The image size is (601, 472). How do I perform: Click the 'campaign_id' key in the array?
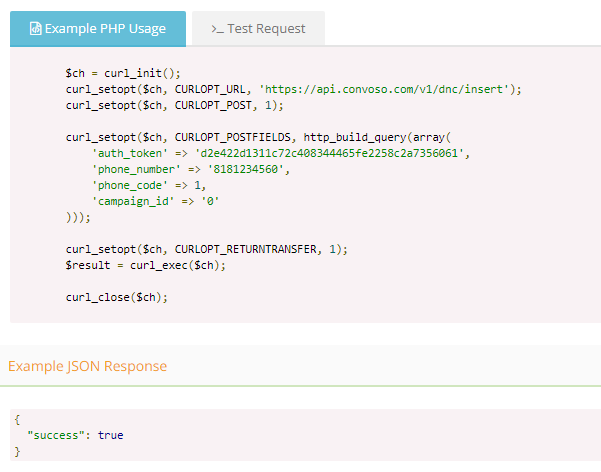tap(133, 202)
